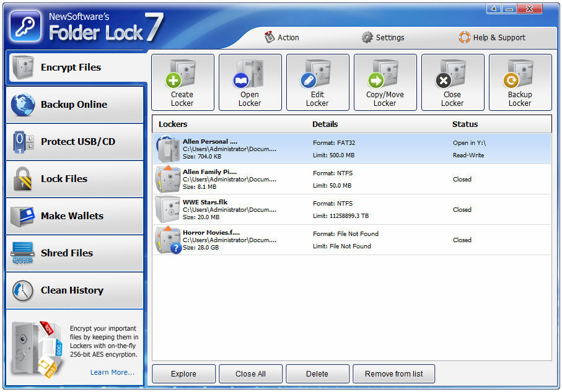Click the Open Locker safe icon
This screenshot has width=562, height=392.
pyautogui.click(x=249, y=74)
